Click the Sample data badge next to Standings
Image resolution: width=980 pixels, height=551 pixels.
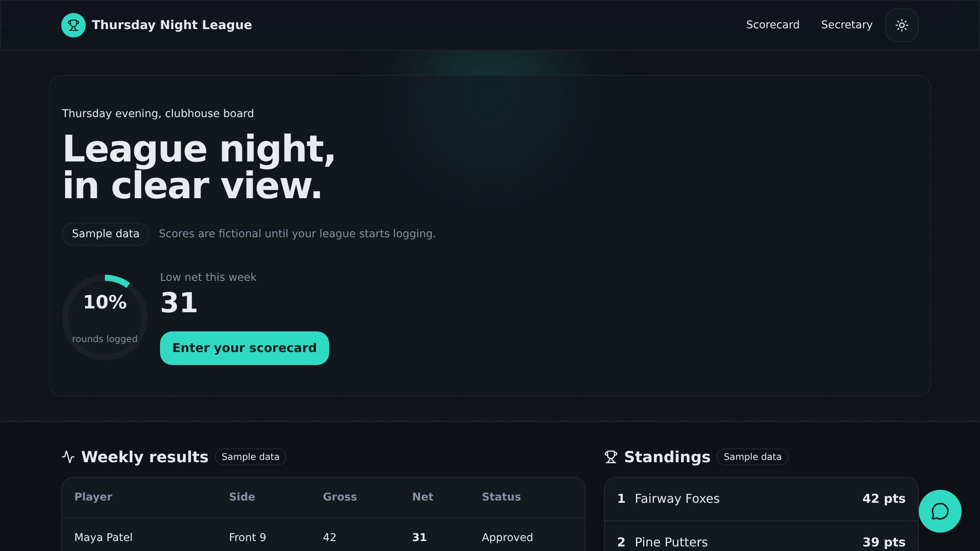[x=752, y=457]
